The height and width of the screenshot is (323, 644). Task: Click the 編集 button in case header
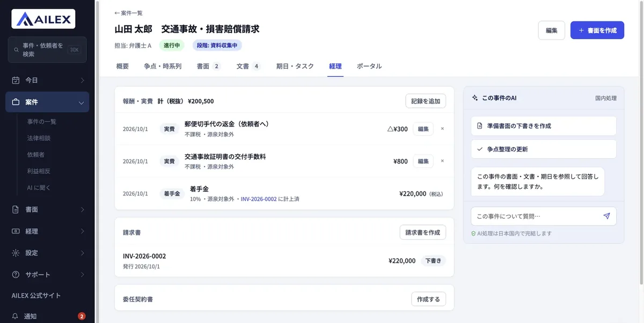pos(552,31)
